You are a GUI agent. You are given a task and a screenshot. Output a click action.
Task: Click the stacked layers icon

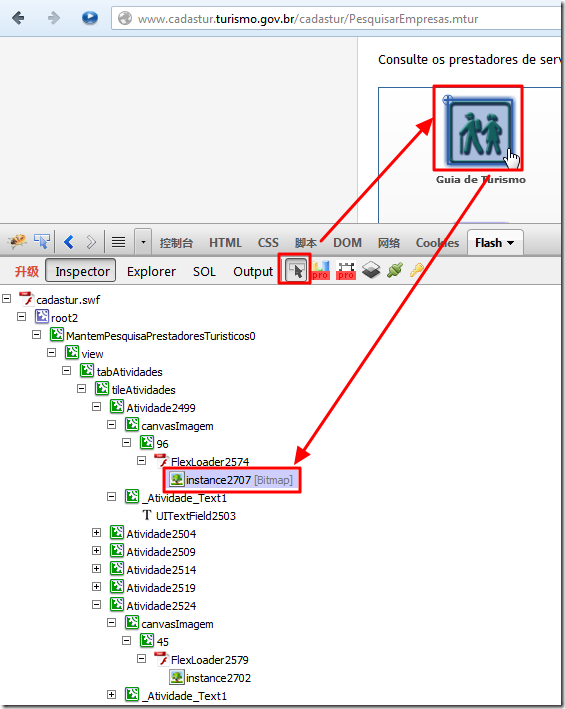[x=371, y=270]
